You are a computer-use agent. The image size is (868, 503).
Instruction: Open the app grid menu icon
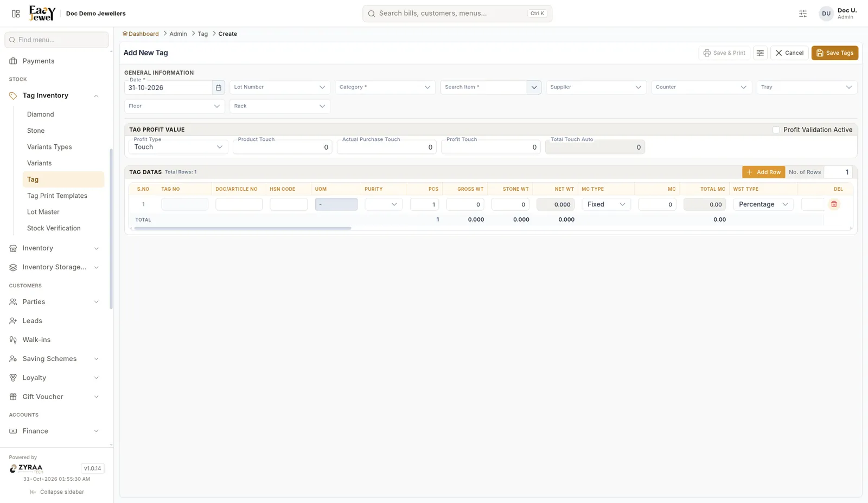pos(16,14)
